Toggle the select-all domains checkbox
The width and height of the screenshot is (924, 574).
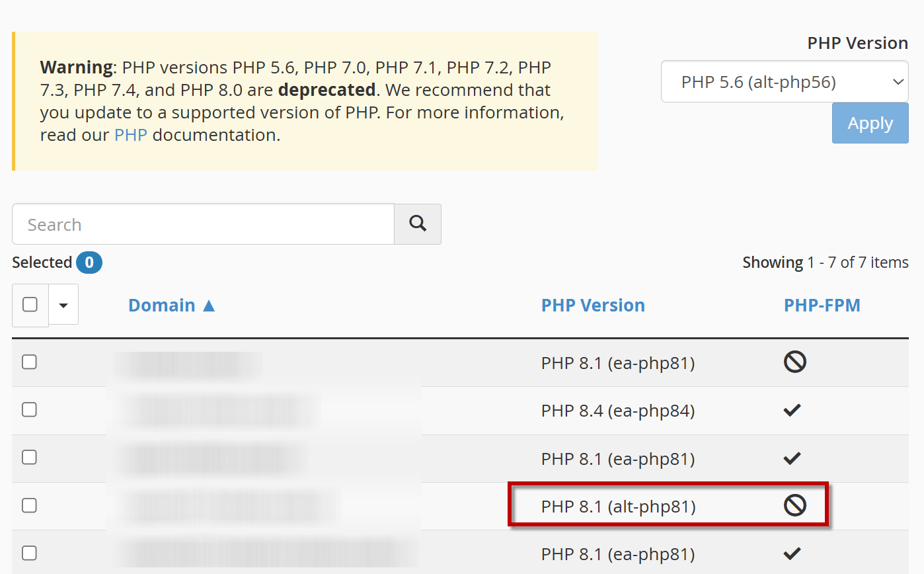click(30, 304)
